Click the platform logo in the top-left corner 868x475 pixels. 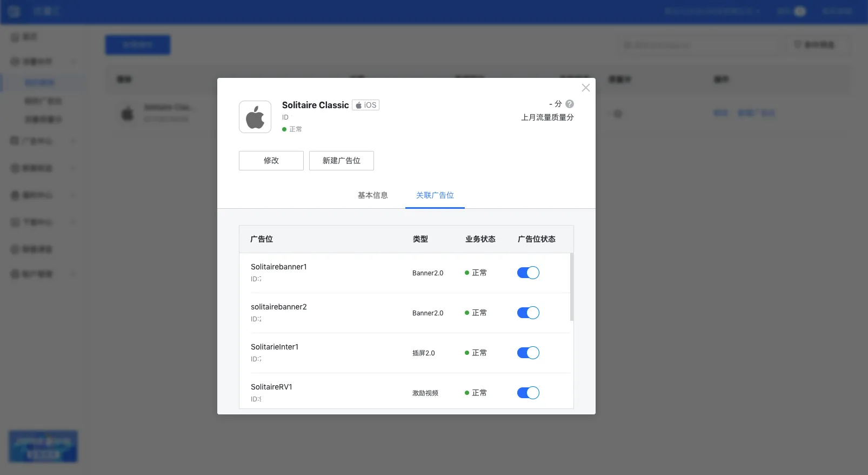pyautogui.click(x=14, y=11)
